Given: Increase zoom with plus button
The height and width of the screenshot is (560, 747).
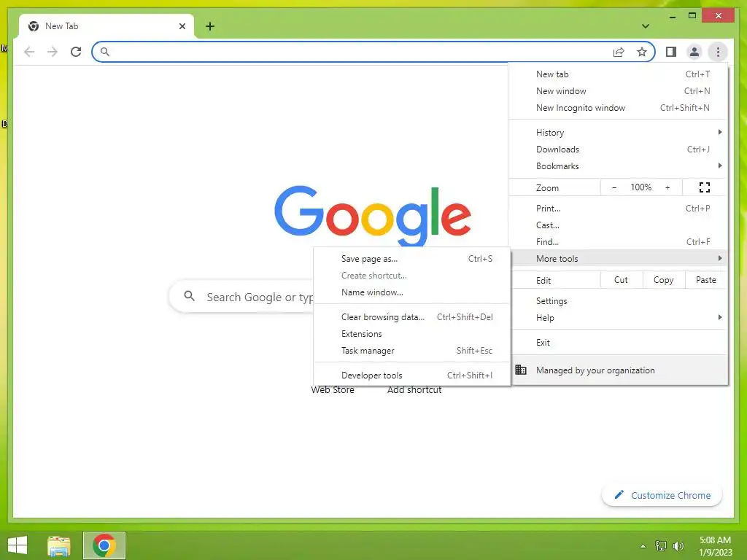Looking at the screenshot, I should 667,187.
